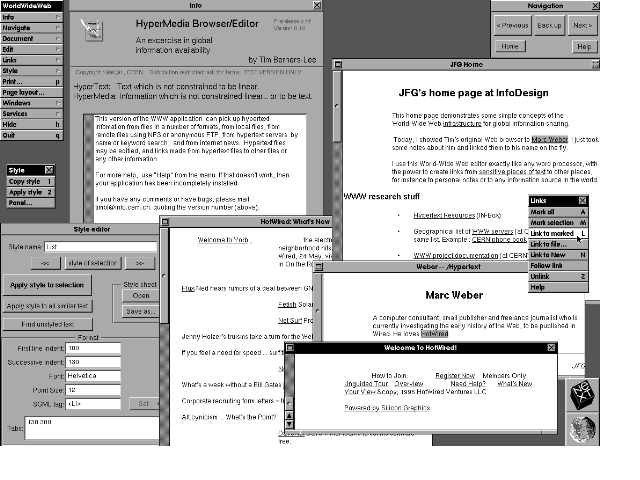Choose Link to marked in Links menu
The width and height of the screenshot is (640, 480).
click(x=558, y=233)
